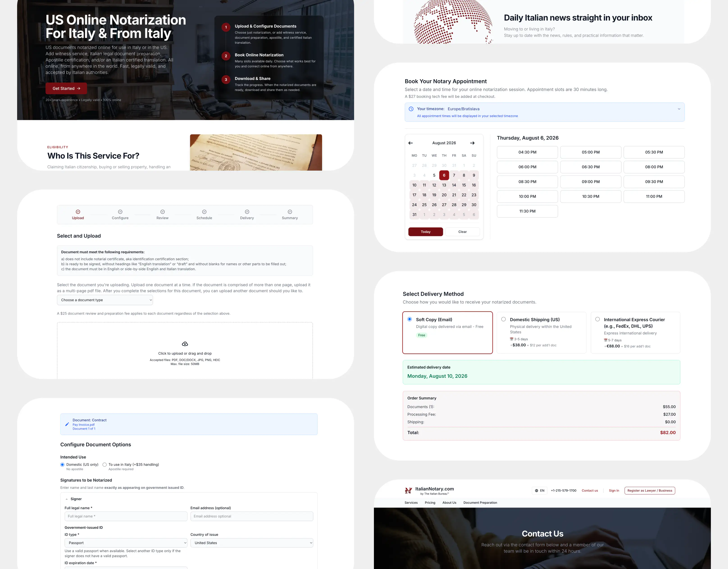
Task: Click the ItalianNotary.com logo icon
Action: (408, 491)
